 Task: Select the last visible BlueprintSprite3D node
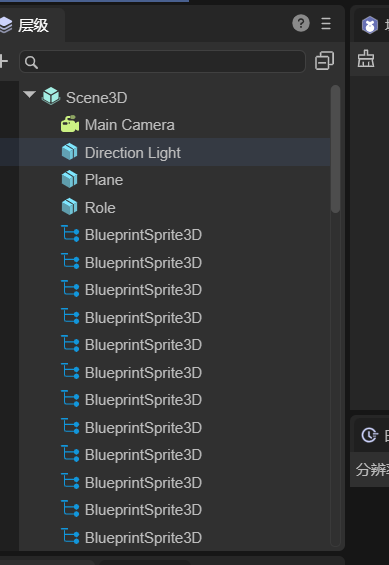pyautogui.click(x=175, y=538)
